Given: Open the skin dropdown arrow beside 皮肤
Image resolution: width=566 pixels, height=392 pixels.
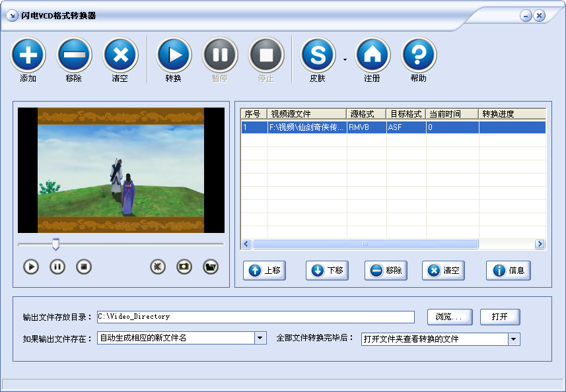Looking at the screenshot, I should coord(345,59).
